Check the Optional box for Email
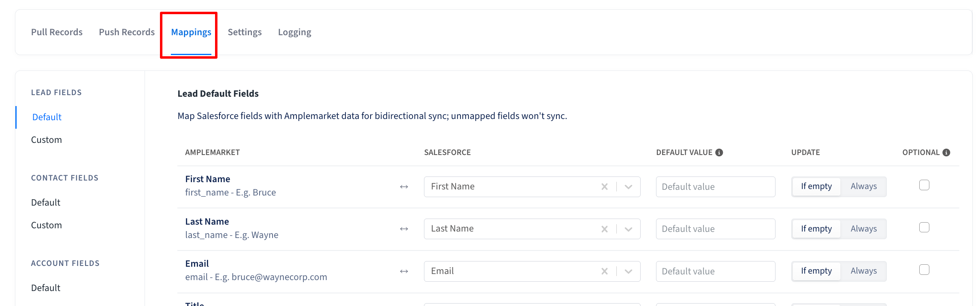Viewport: 980px width, 306px height. [x=924, y=270]
